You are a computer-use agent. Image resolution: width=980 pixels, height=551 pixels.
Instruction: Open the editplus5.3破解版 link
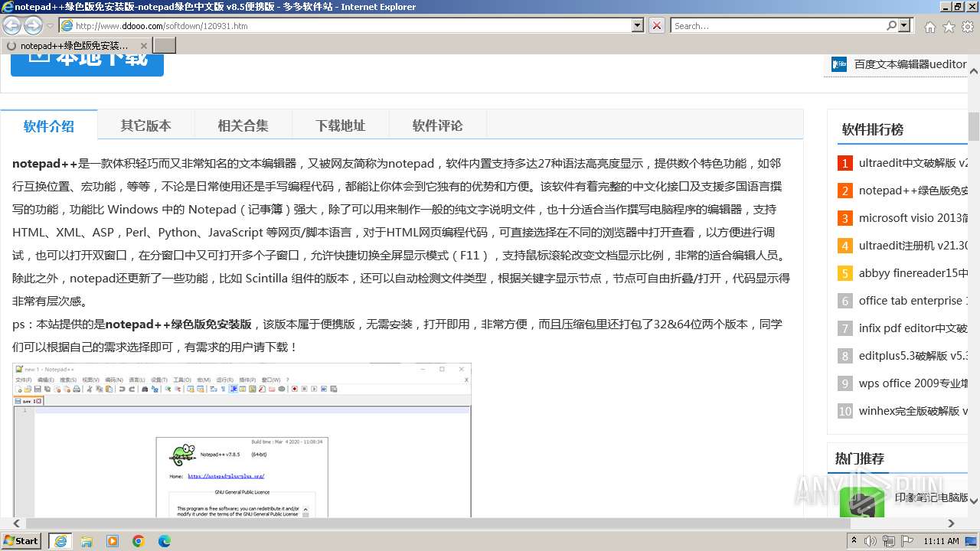(x=913, y=356)
